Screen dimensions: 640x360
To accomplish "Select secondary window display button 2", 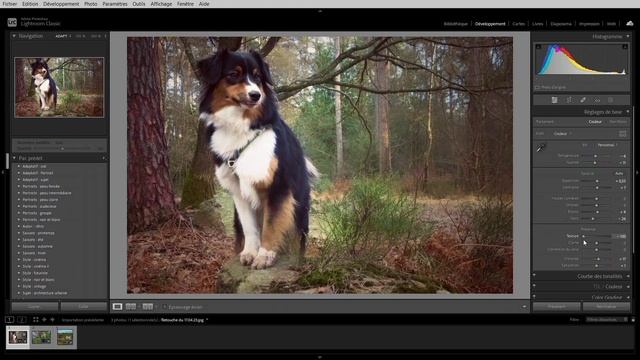I will 22,320.
